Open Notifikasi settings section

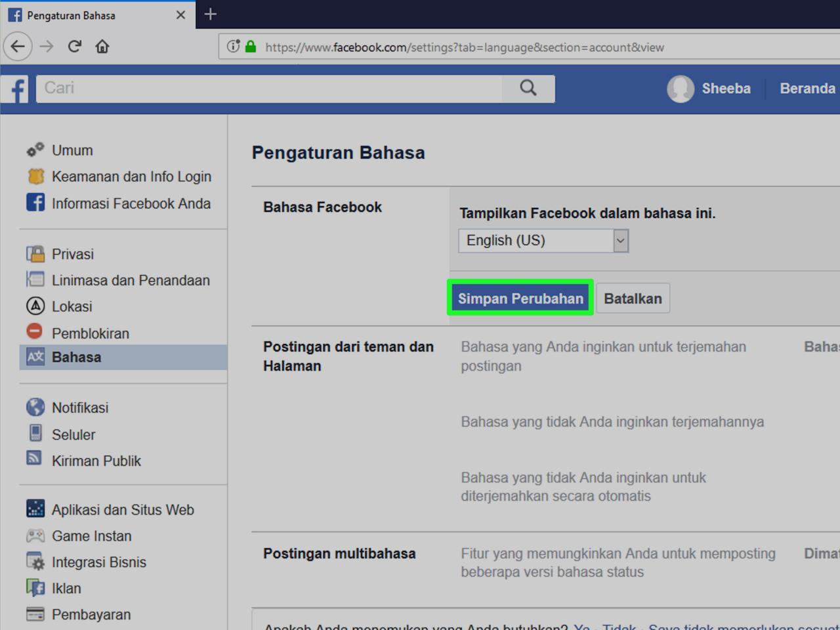pos(80,408)
